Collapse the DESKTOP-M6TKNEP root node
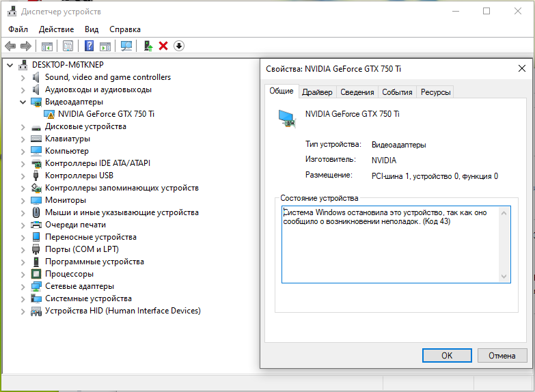The width and height of the screenshot is (535, 392). (10, 65)
